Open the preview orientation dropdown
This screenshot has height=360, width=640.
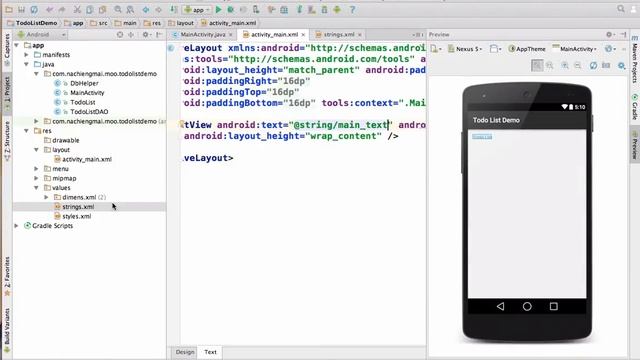[x=496, y=49]
